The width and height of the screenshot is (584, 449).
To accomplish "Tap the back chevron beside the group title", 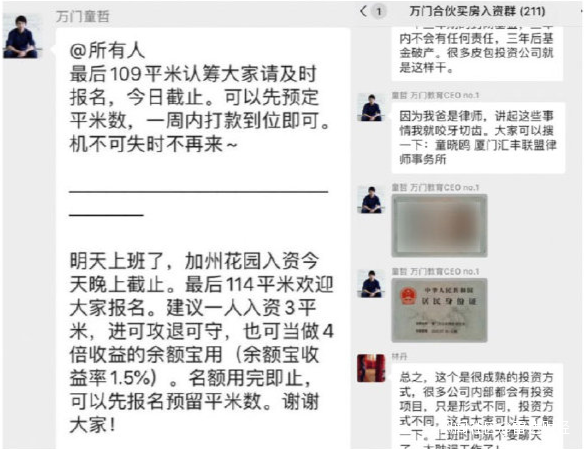I will (x=364, y=11).
